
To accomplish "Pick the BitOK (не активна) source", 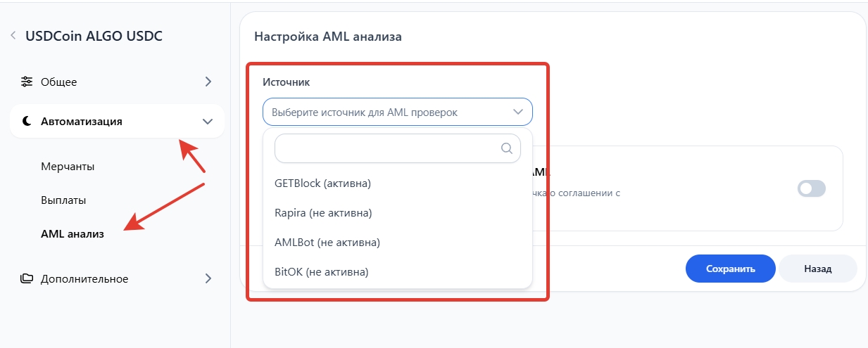I will (x=321, y=272).
